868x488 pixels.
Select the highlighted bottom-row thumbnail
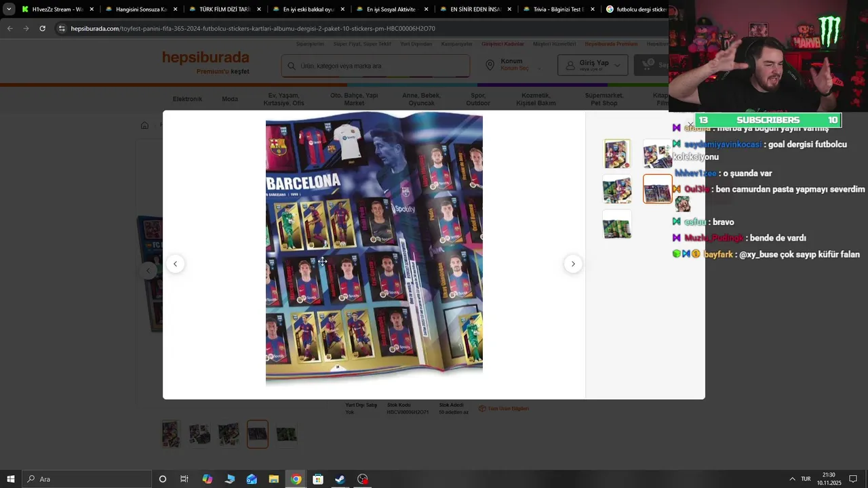pos(258,434)
